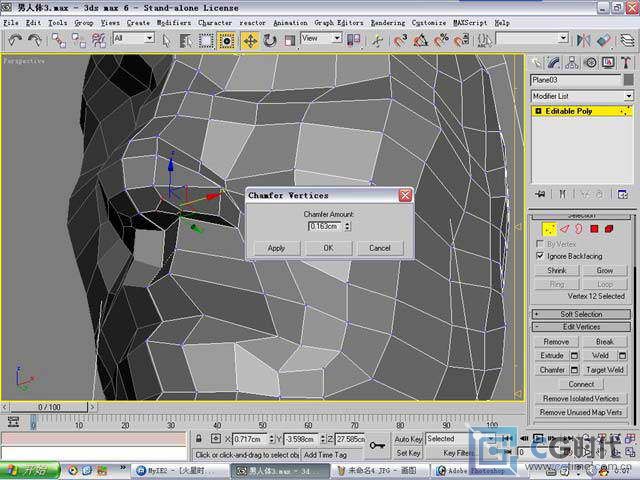Viewport: 640px width, 480px height.
Task: Open the Graph Editors menu
Action: tap(339, 23)
